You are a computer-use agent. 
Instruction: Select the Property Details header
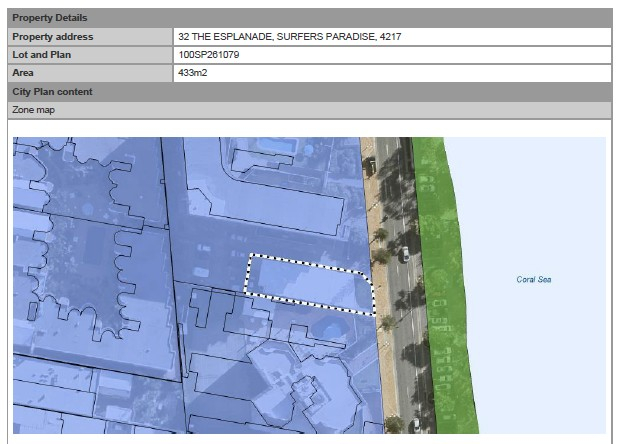[x=50, y=18]
